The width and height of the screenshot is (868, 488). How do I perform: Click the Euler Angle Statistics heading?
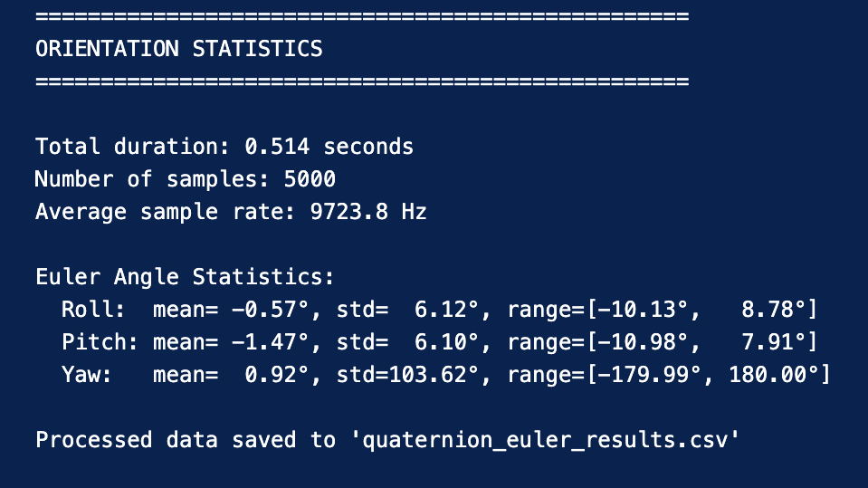pyautogui.click(x=185, y=277)
